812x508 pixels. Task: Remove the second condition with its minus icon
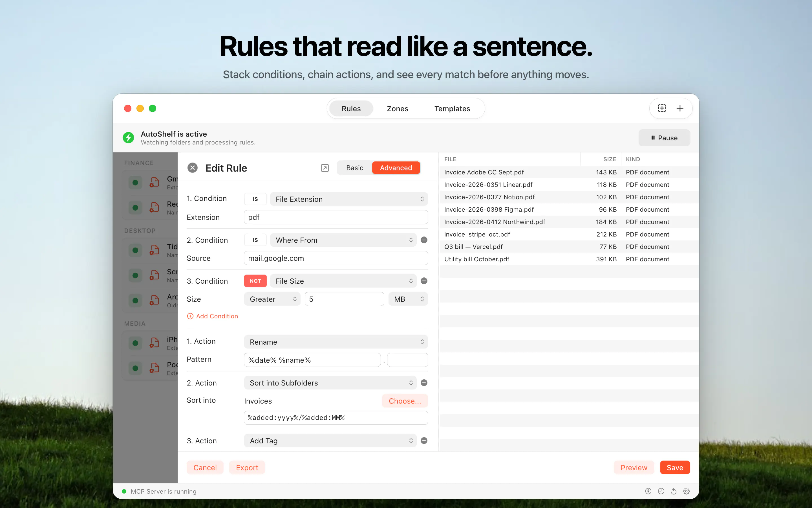pyautogui.click(x=424, y=240)
